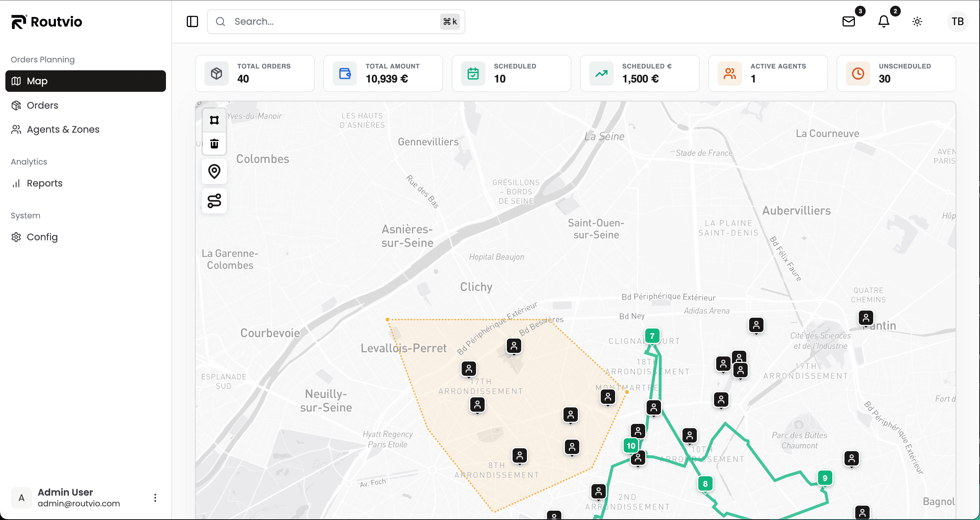Image resolution: width=980 pixels, height=520 pixels.
Task: Click order marker on Montmartre label
Action: click(608, 397)
